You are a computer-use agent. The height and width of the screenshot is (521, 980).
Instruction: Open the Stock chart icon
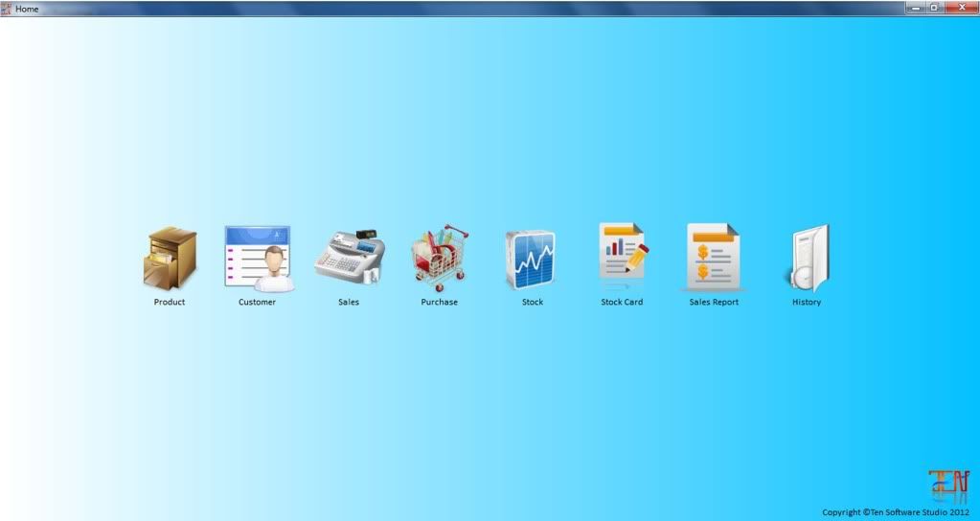(x=530, y=260)
